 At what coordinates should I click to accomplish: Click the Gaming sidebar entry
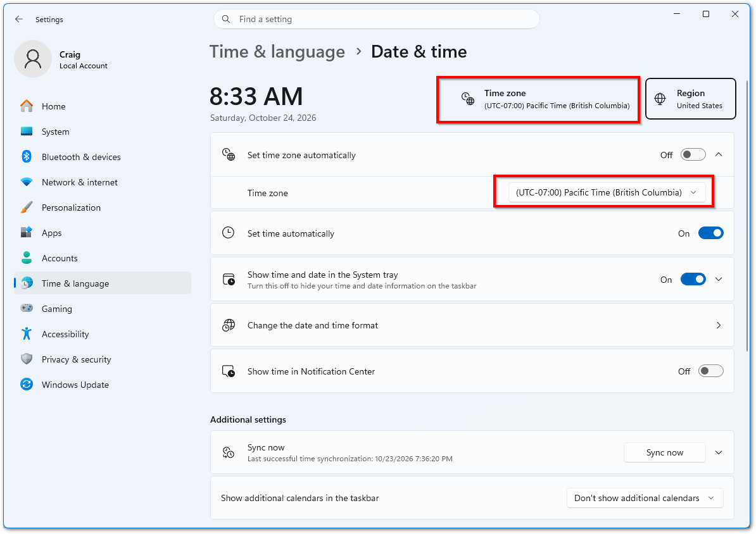pos(103,309)
